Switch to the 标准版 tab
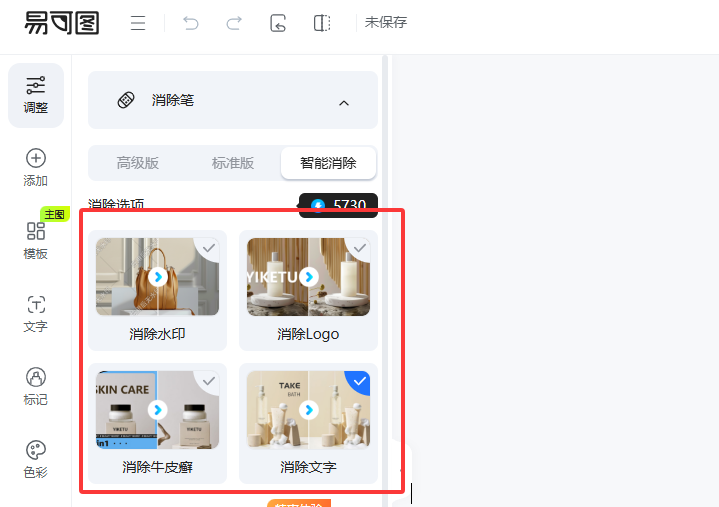The height and width of the screenshot is (507, 719). point(233,163)
